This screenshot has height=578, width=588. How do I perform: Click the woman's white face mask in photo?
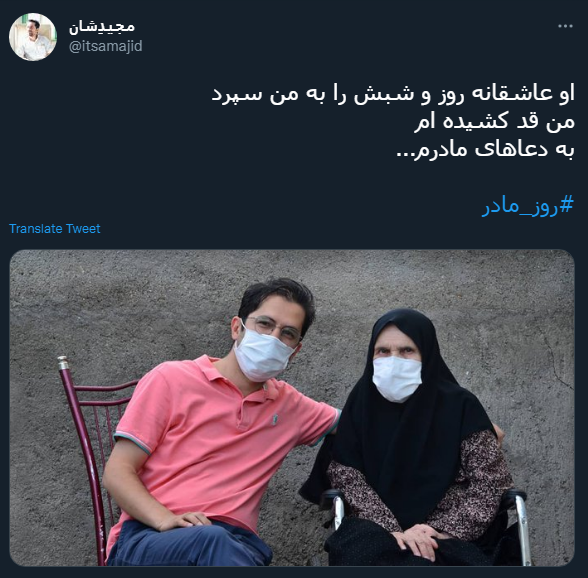tap(397, 379)
